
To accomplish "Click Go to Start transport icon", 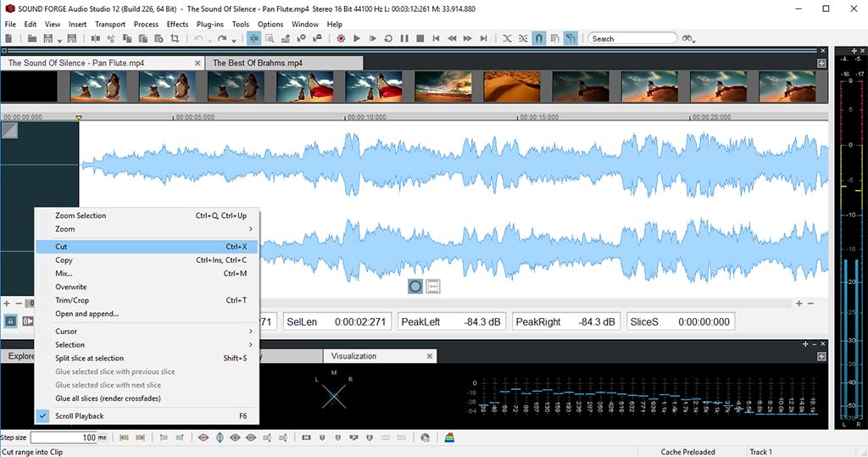I will click(437, 38).
